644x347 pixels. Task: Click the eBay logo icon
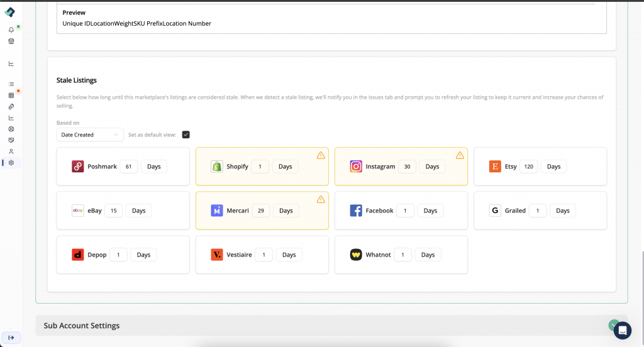(x=77, y=210)
